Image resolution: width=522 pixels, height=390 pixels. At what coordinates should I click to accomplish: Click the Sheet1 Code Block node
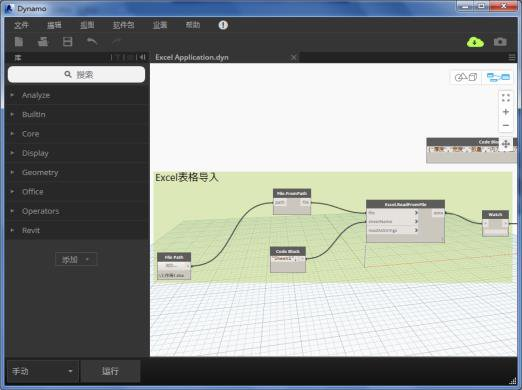click(288, 259)
